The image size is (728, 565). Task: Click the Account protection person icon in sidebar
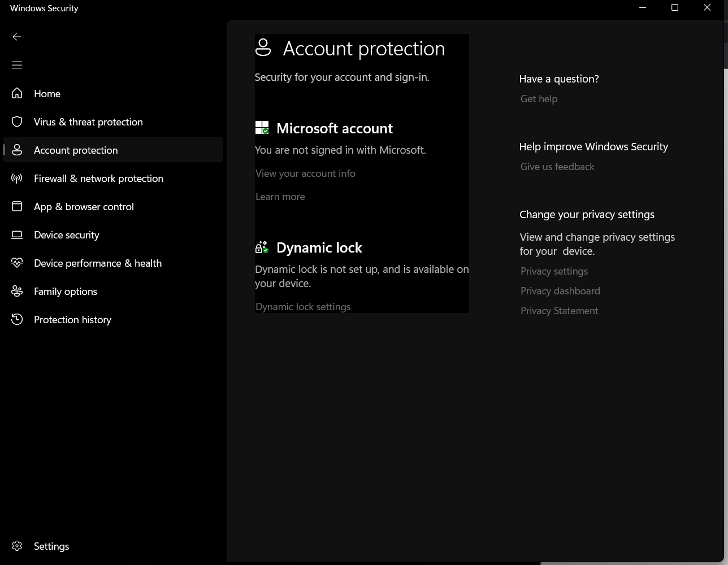pos(17,150)
